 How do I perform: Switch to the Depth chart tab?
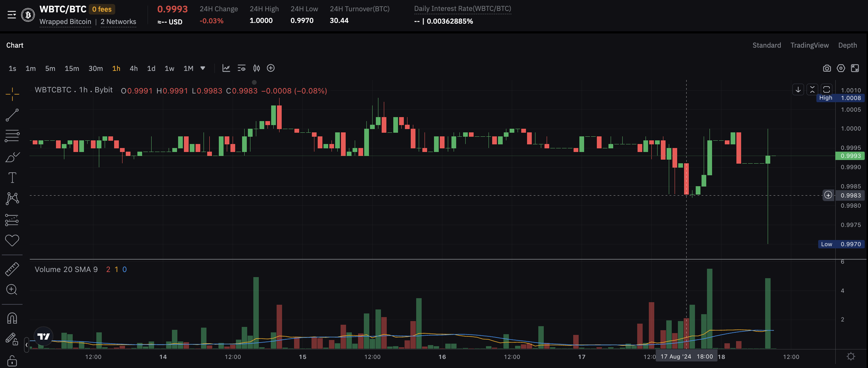coord(847,45)
